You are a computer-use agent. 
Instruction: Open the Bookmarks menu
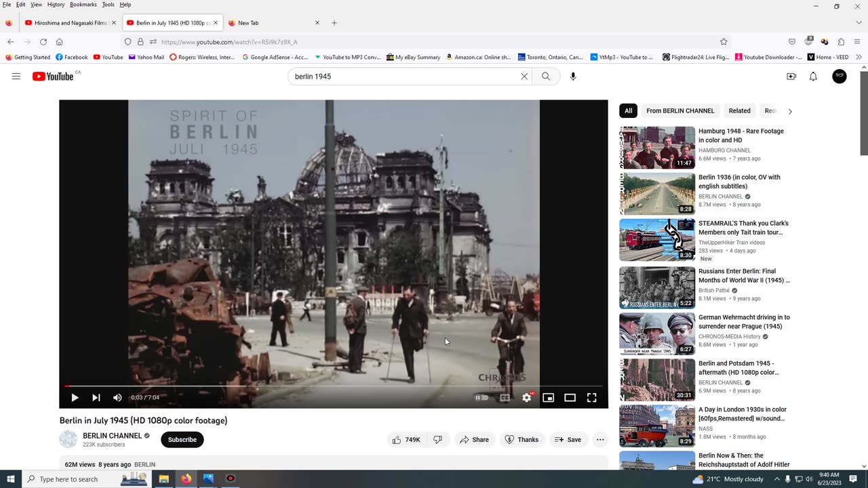[x=83, y=5]
